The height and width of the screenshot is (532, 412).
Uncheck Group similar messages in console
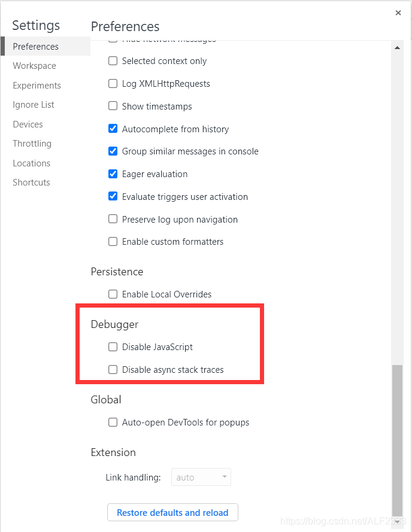click(x=113, y=151)
